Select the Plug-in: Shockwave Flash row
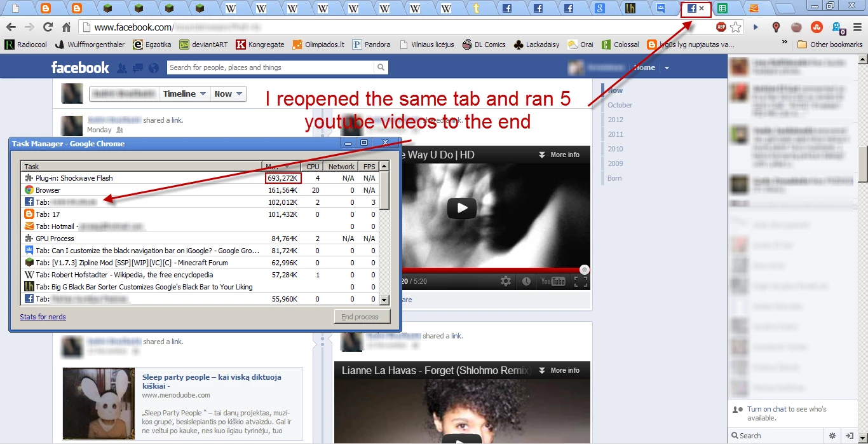868x444 pixels. [x=200, y=178]
